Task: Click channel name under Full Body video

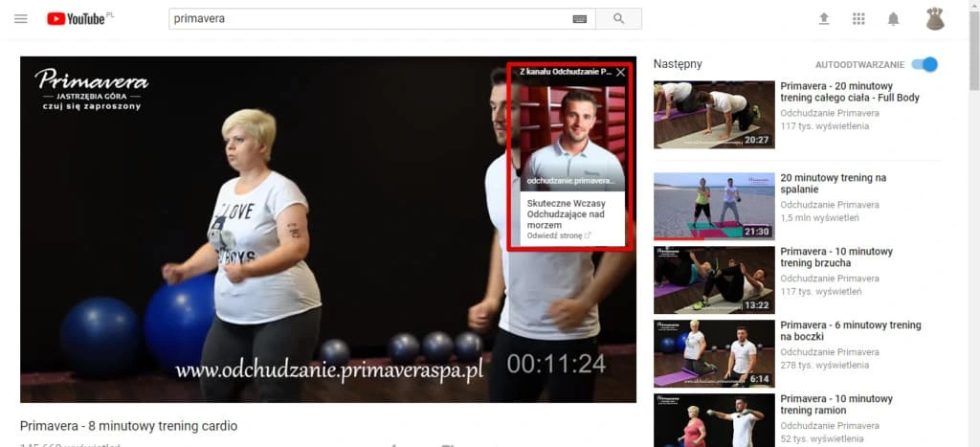Action: [x=830, y=113]
